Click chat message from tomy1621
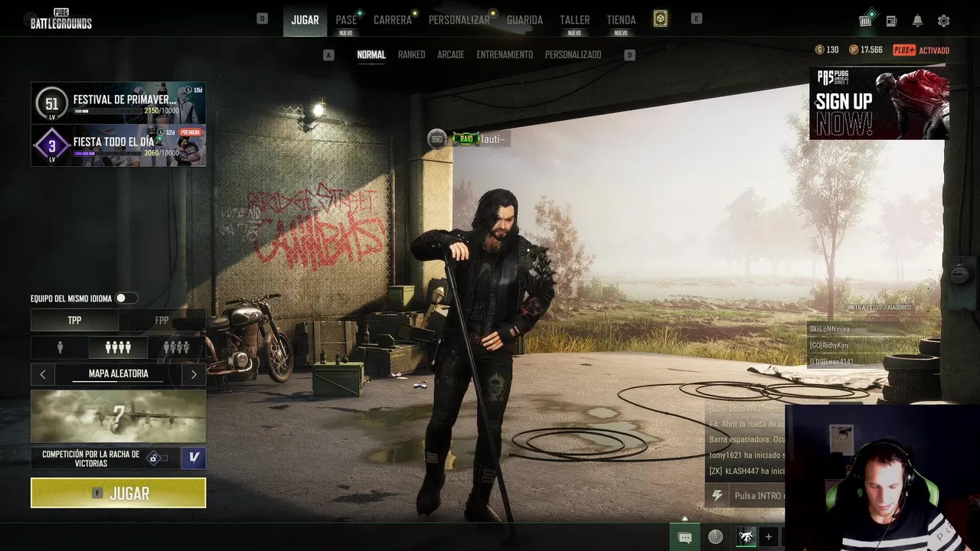The height and width of the screenshot is (551, 980). pos(746,455)
